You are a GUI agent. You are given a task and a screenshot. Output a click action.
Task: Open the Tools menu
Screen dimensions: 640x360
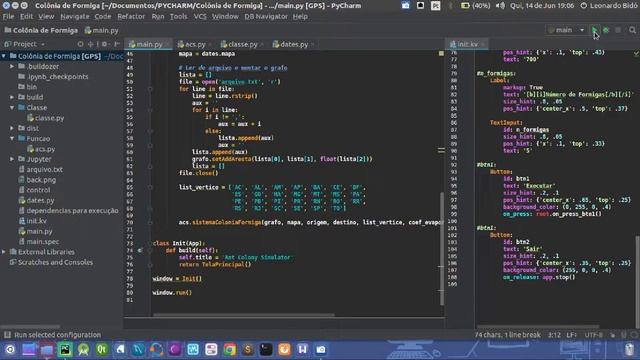tap(178, 17)
